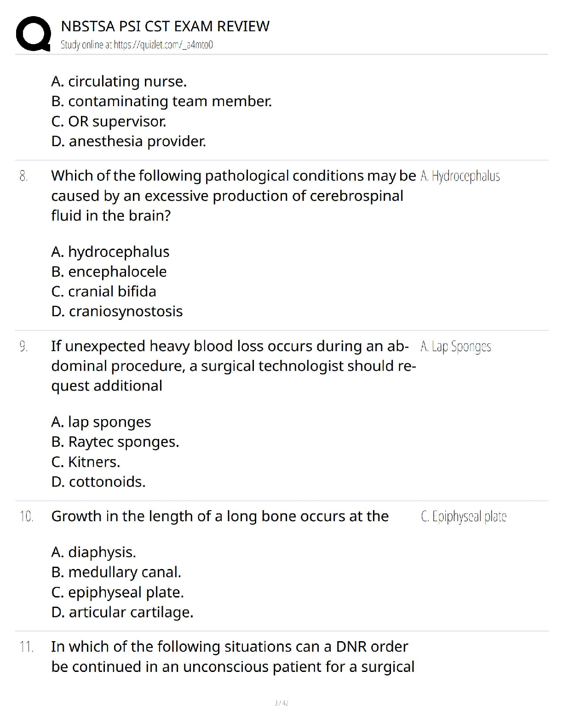Click question number 9

point(24,346)
